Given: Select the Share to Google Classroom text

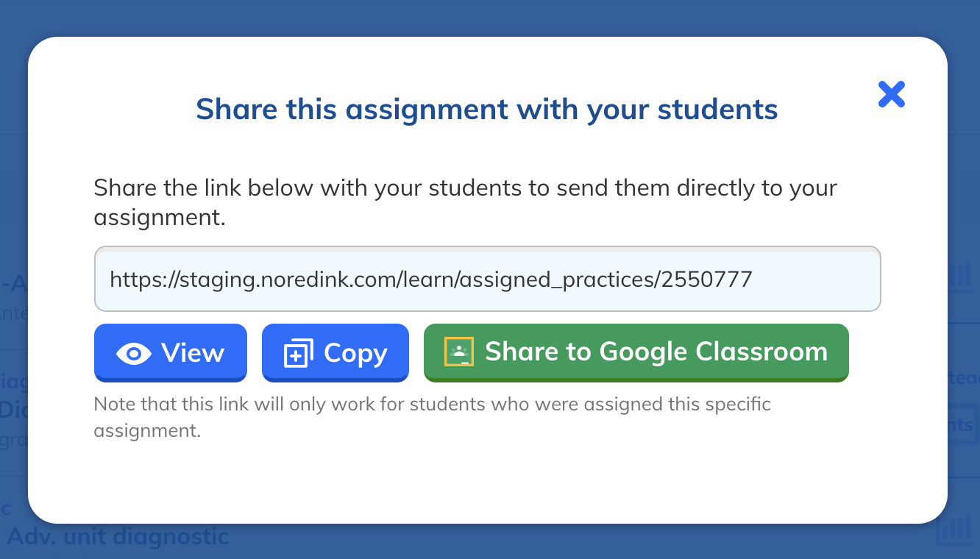Looking at the screenshot, I should tap(656, 352).
